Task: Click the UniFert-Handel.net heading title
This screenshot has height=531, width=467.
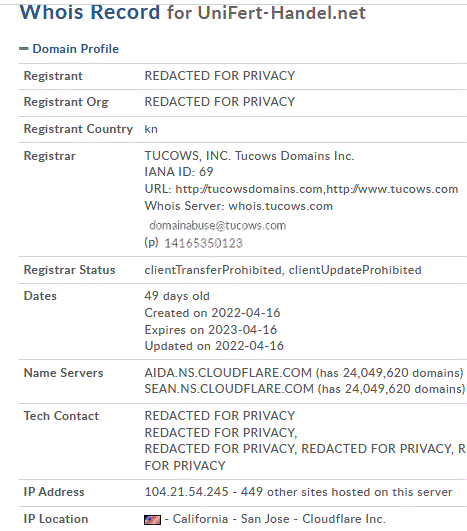Action: click(282, 13)
